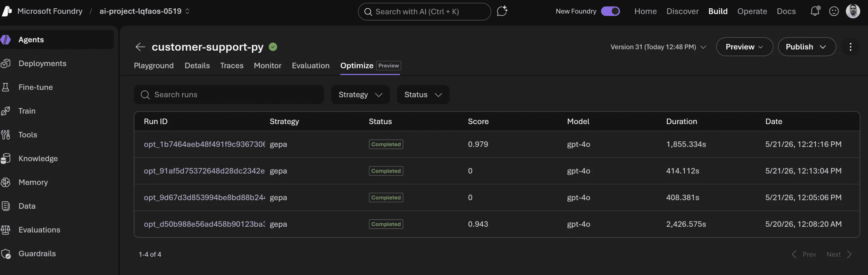Click the Tools sidebar icon
The width and height of the screenshot is (868, 275).
click(6, 135)
